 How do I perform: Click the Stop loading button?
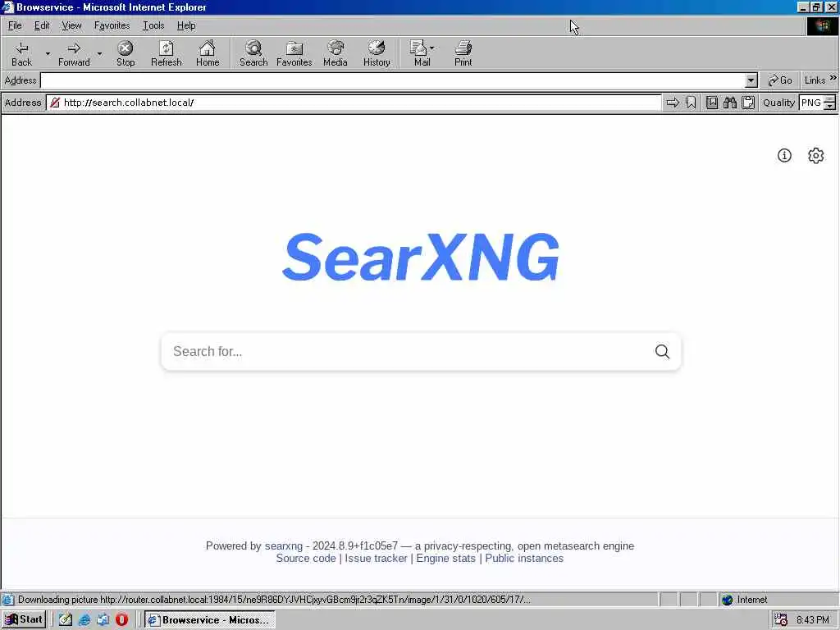tap(126, 53)
